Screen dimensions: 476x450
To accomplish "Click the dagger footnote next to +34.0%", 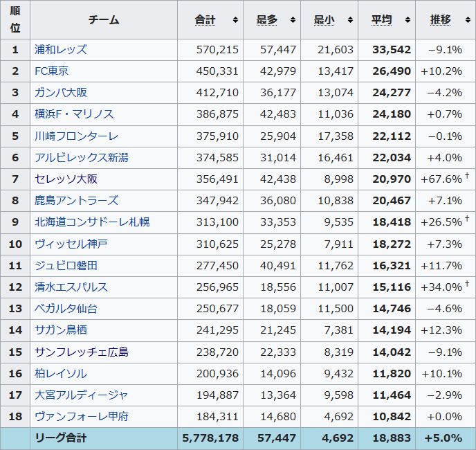I will [467, 283].
